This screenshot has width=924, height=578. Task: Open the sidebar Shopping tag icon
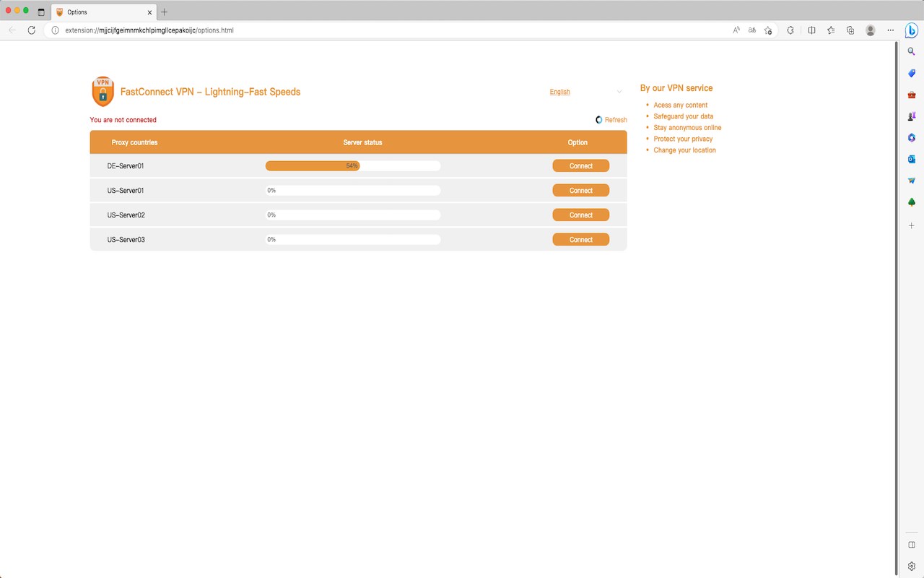point(912,74)
